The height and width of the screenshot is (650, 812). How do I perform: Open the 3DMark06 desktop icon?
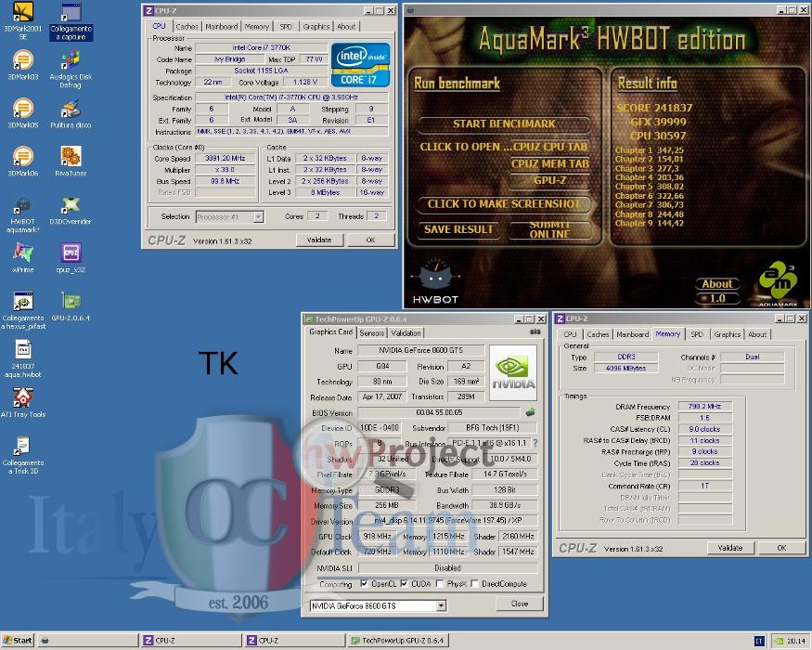tap(22, 162)
